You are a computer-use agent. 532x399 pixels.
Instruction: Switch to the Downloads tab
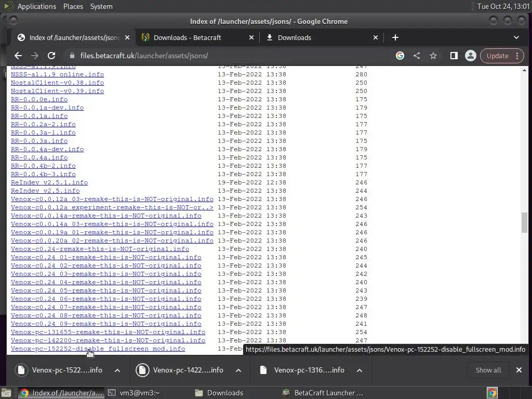[322, 37]
